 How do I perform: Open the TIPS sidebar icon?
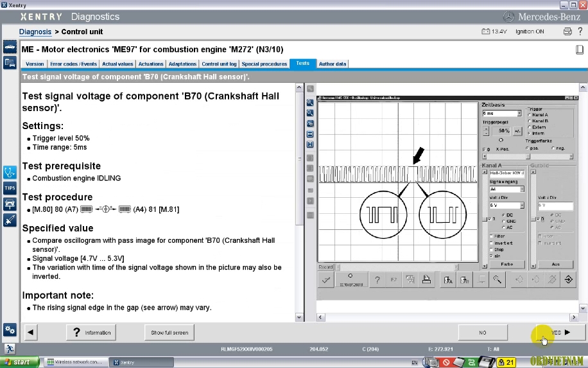(x=10, y=188)
